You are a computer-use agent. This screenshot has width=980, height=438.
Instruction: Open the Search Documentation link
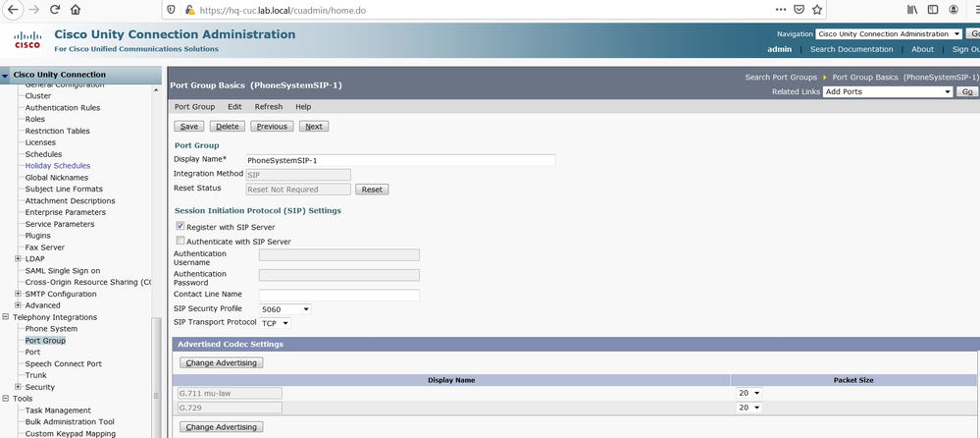(x=851, y=49)
